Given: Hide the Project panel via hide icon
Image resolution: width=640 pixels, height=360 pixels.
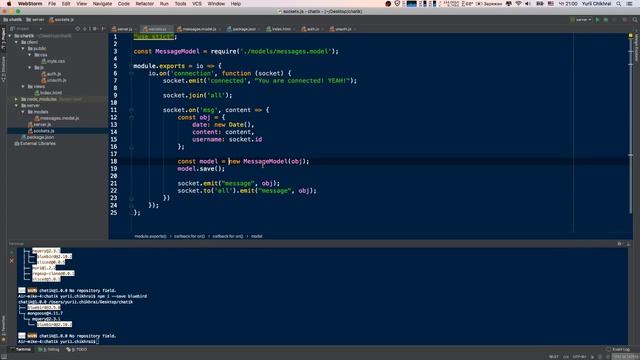Looking at the screenshot, I should [103, 29].
